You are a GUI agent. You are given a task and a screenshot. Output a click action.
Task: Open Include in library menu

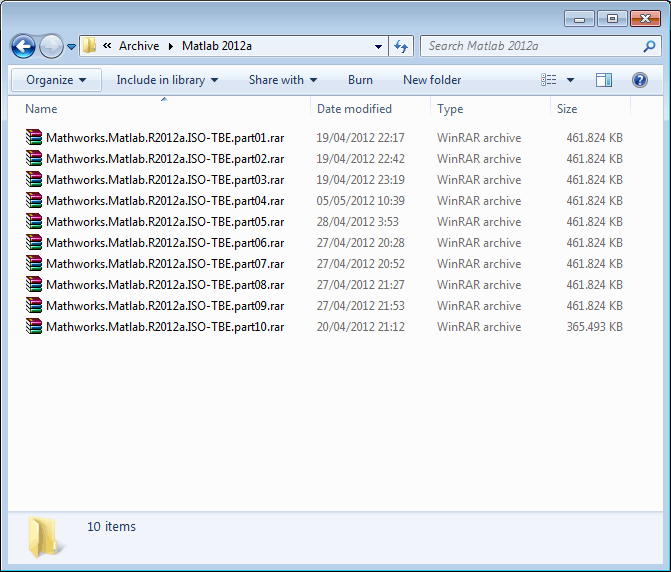point(167,80)
